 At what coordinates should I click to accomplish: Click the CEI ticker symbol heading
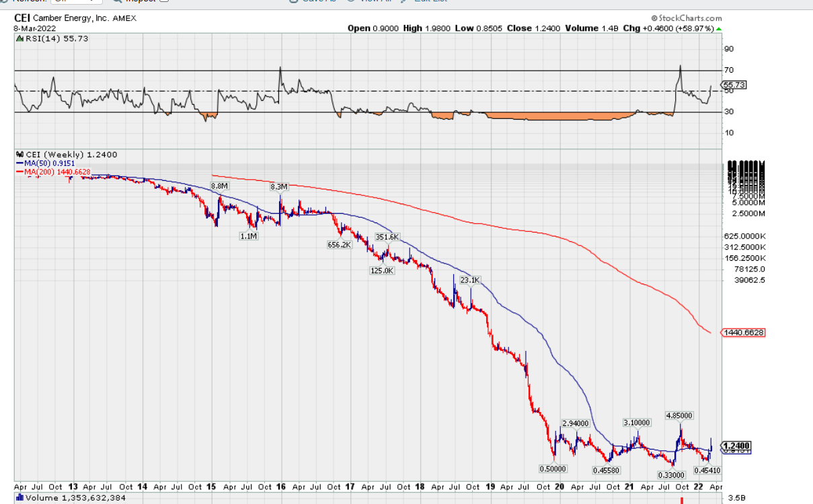click(x=22, y=18)
